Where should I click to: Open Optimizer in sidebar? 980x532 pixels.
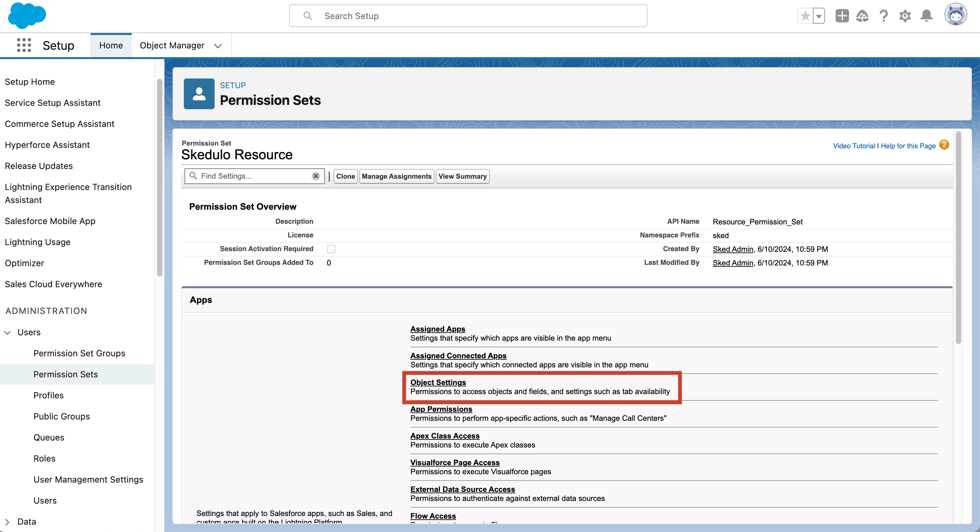pyautogui.click(x=24, y=263)
